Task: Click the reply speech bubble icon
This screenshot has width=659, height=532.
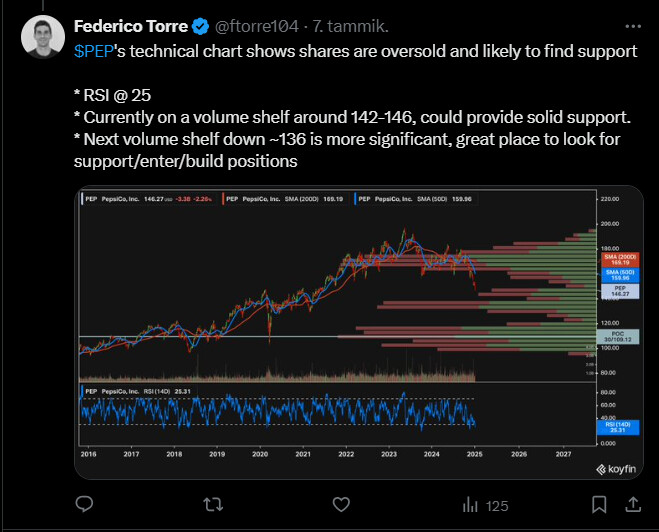Action: [84, 504]
